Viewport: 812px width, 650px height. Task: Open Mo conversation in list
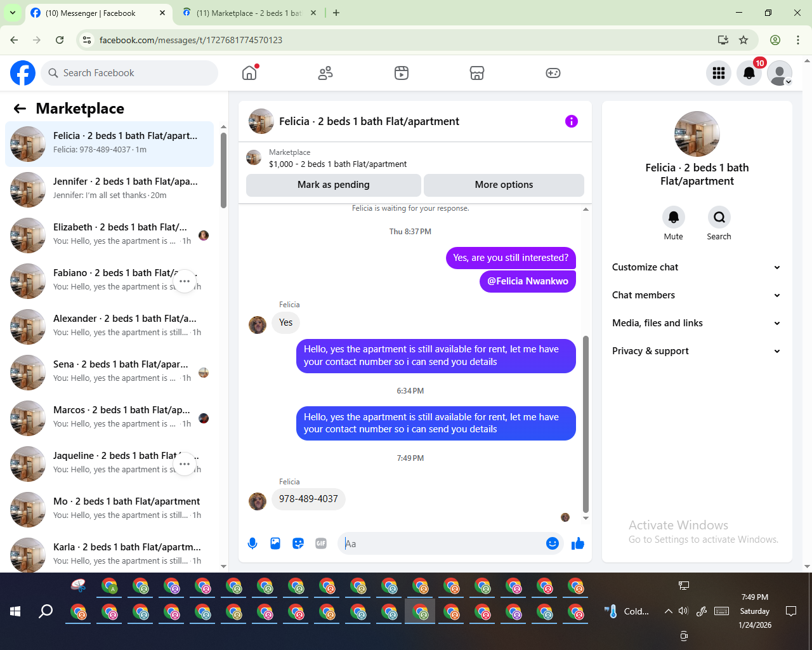(110, 510)
